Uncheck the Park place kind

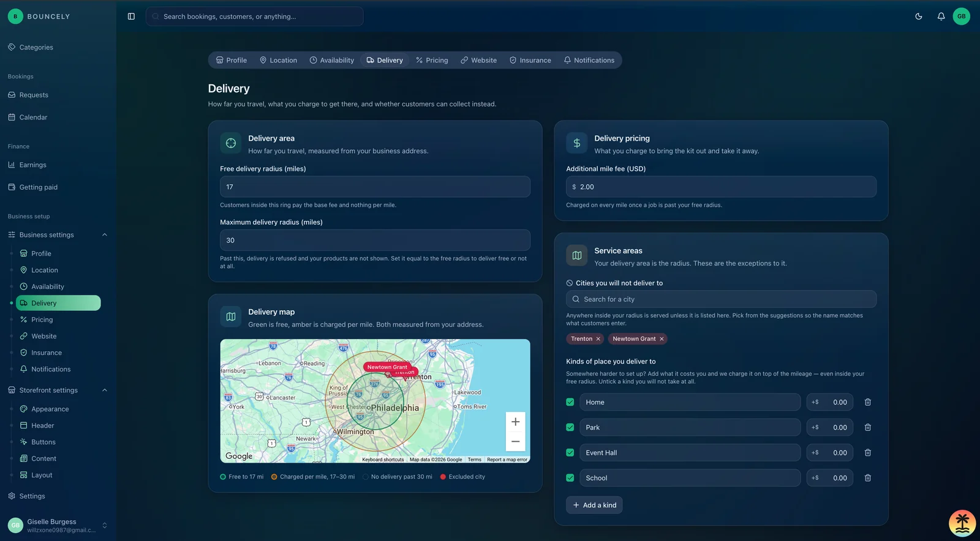coord(570,427)
